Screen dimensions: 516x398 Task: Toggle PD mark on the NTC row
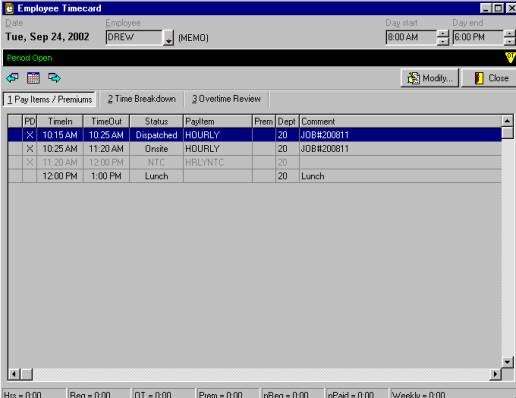[30, 162]
